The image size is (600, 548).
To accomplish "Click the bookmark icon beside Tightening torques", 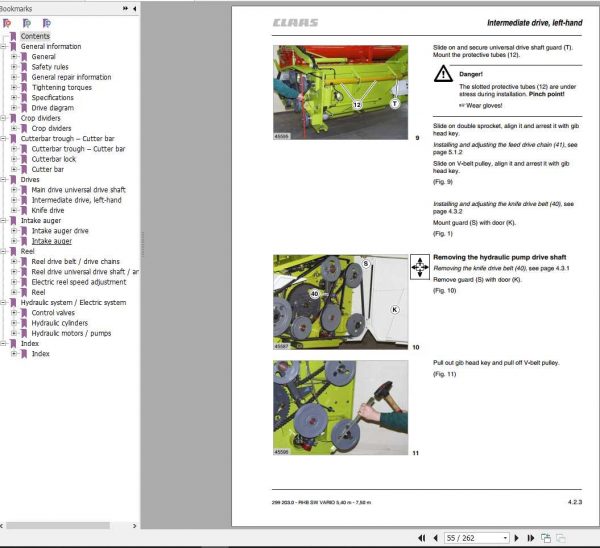I will coord(24,88).
